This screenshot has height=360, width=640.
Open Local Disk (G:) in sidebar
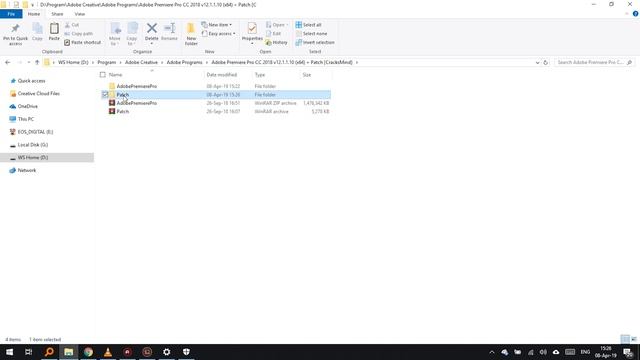pos(33,145)
